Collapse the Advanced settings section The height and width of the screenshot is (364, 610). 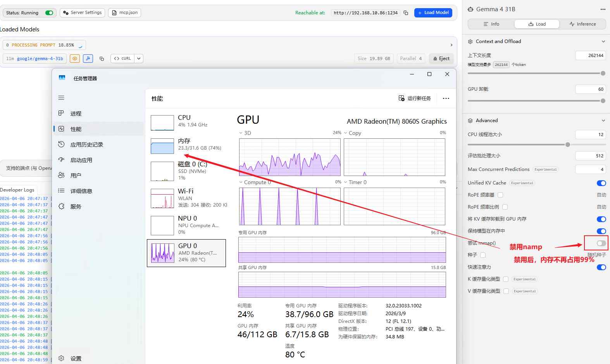(x=603, y=121)
